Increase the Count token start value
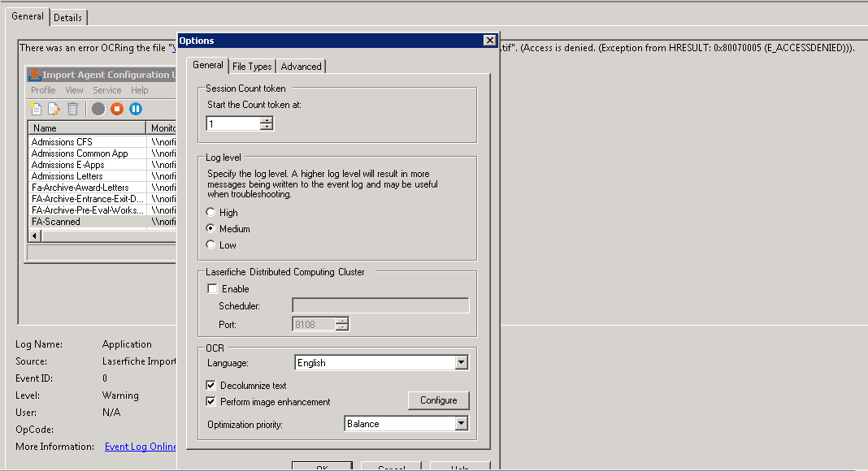The height and width of the screenshot is (471, 868). [267, 120]
